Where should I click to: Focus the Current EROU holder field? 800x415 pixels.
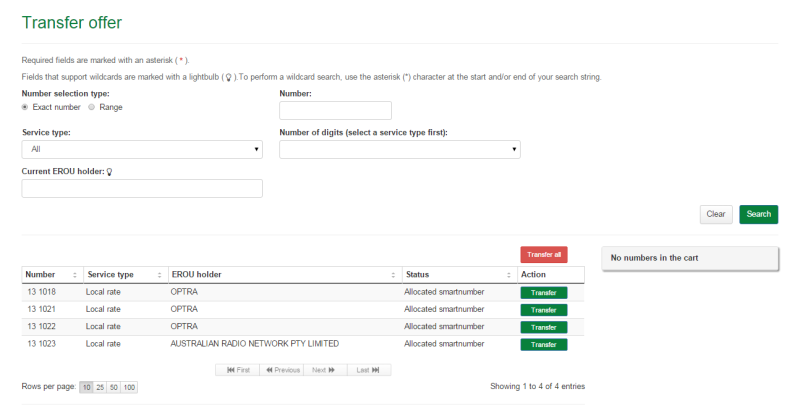pyautogui.click(x=142, y=188)
